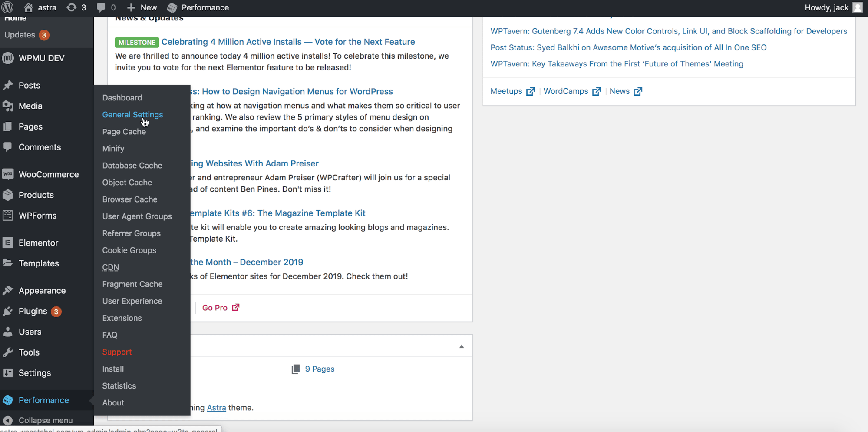868x432 pixels.
Task: Click the Templates folder icon
Action: [8, 263]
